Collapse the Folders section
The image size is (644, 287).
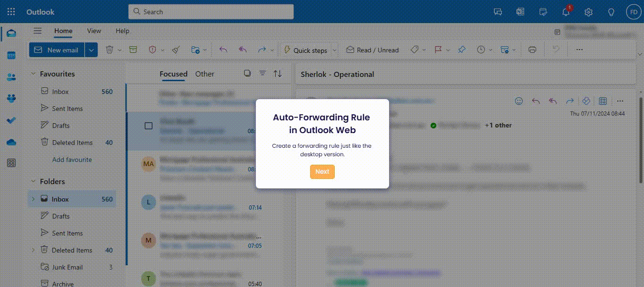pos(33,181)
